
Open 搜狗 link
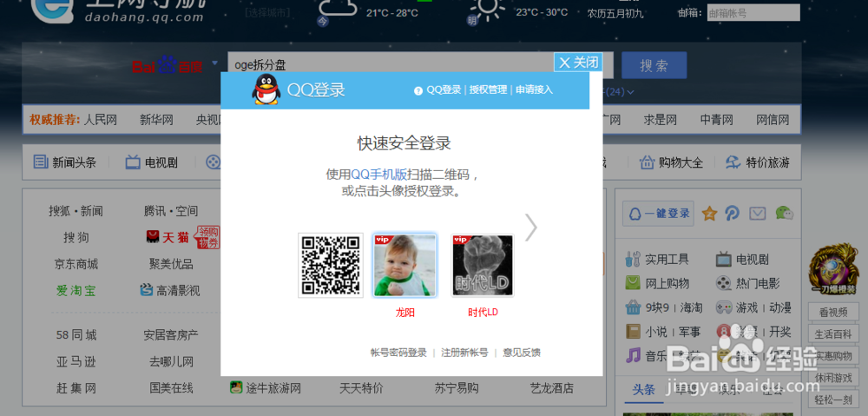(76, 238)
